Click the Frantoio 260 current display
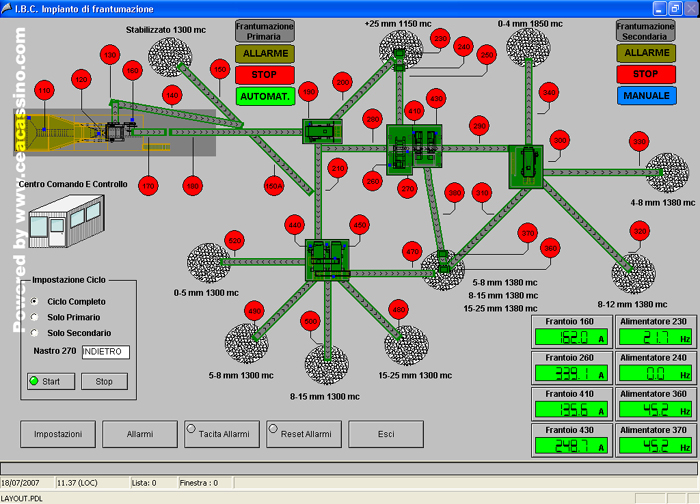 pos(571,373)
